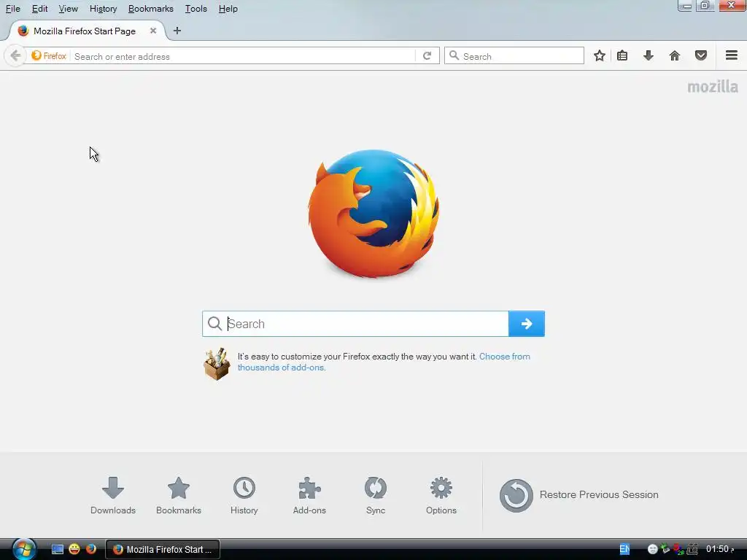Click the start page Search field
The image size is (747, 560).
tap(355, 324)
